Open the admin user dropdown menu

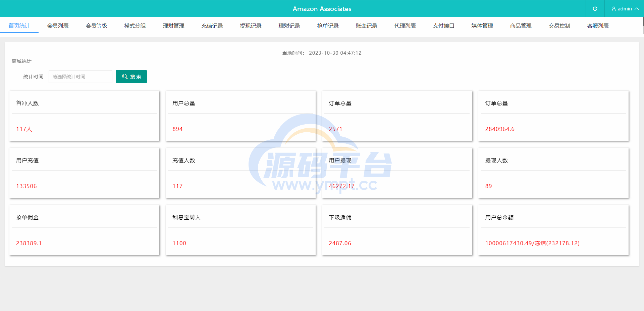[625, 9]
